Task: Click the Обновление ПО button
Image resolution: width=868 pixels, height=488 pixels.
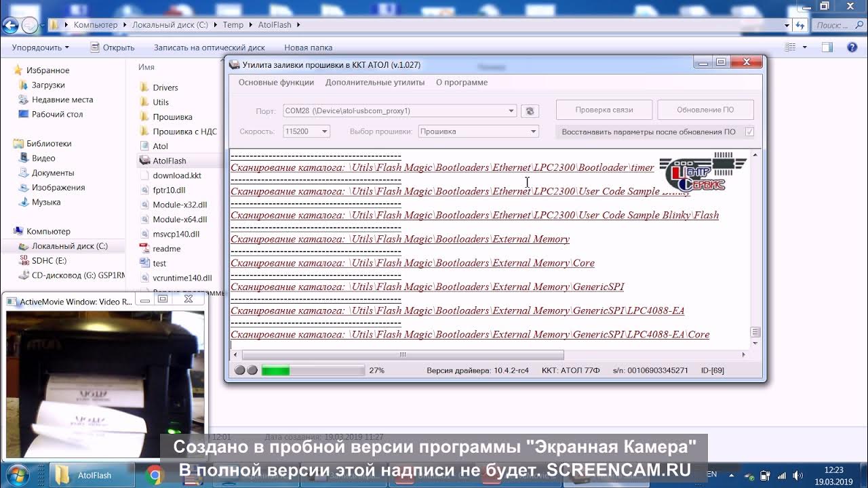Action: (x=705, y=110)
